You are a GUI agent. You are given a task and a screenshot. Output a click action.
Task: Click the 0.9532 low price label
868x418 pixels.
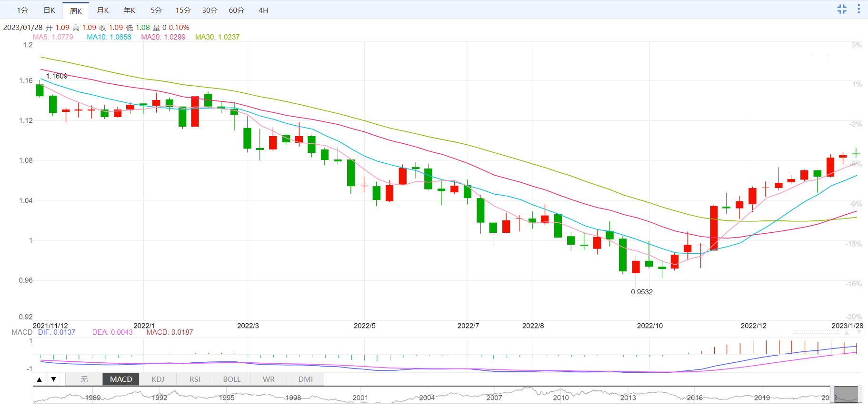[642, 292]
